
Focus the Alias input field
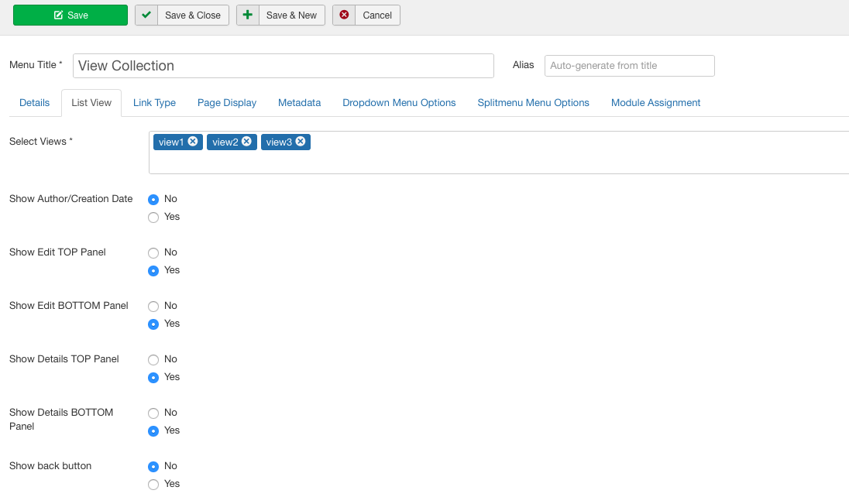point(629,66)
